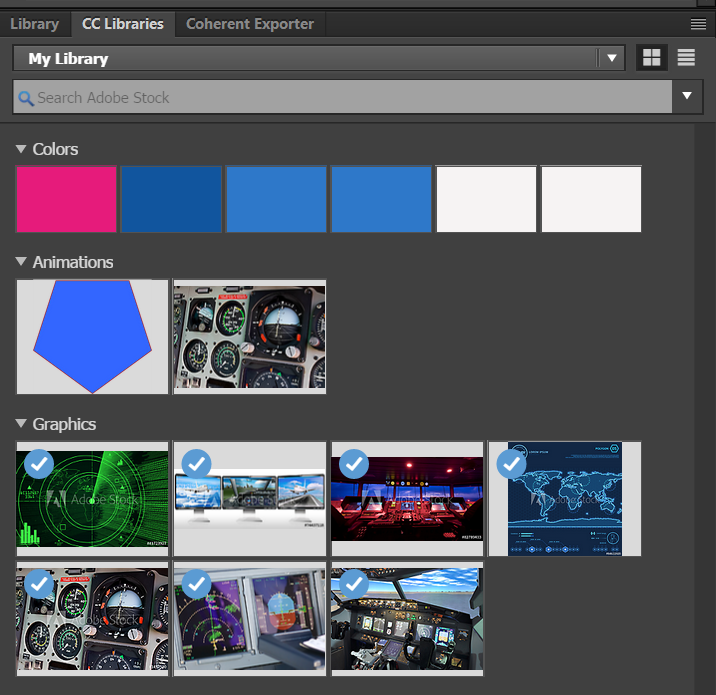Open the green radar screen graphic
Screen dimensions: 716x695
coord(92,498)
